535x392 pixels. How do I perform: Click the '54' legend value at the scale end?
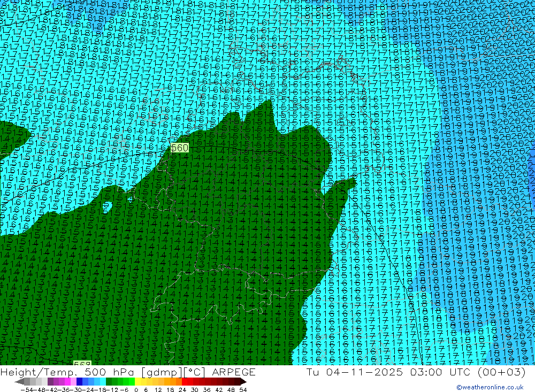pos(243,389)
